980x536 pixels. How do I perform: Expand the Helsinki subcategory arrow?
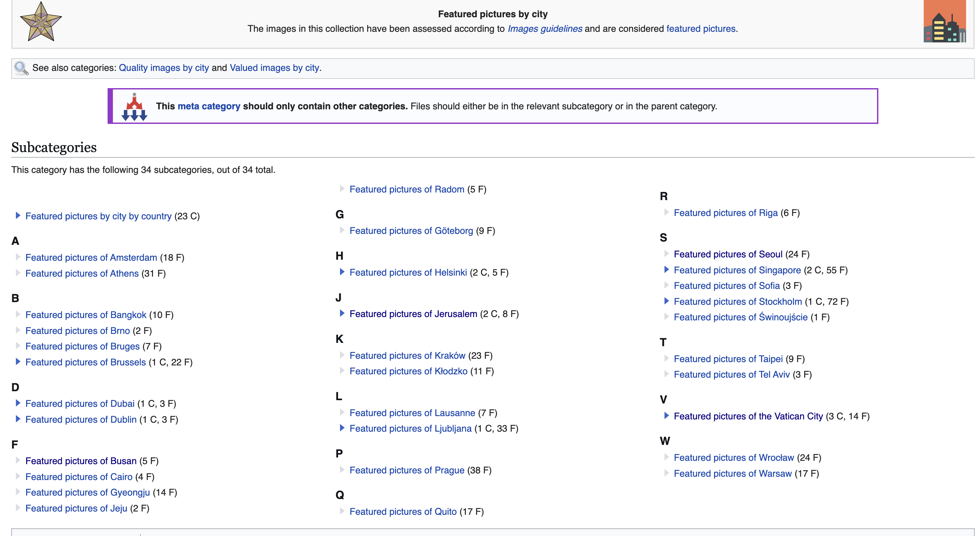342,272
